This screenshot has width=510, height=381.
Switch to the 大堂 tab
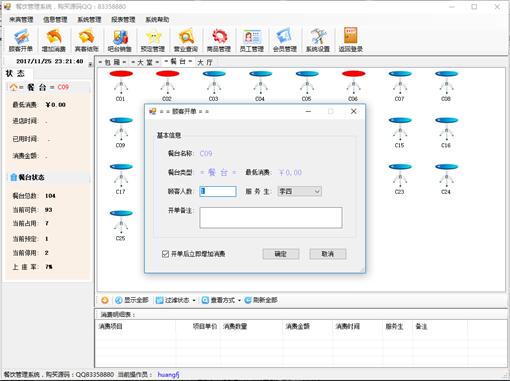pos(145,62)
